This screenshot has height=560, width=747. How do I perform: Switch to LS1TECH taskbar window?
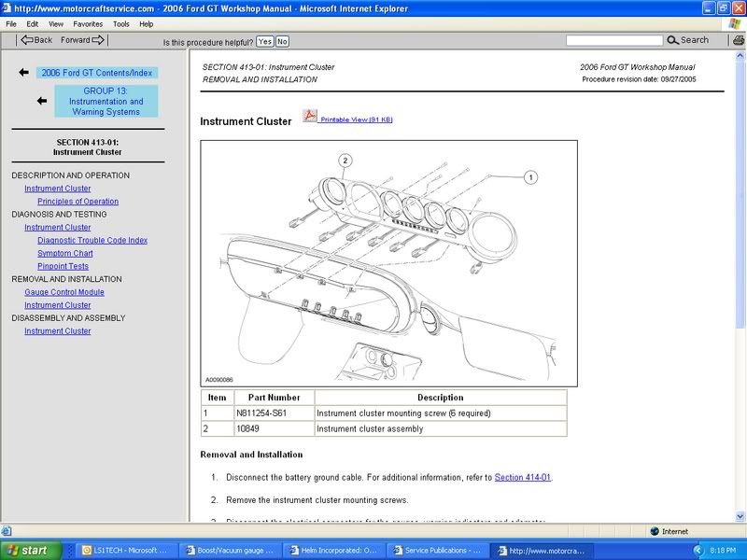click(x=126, y=551)
